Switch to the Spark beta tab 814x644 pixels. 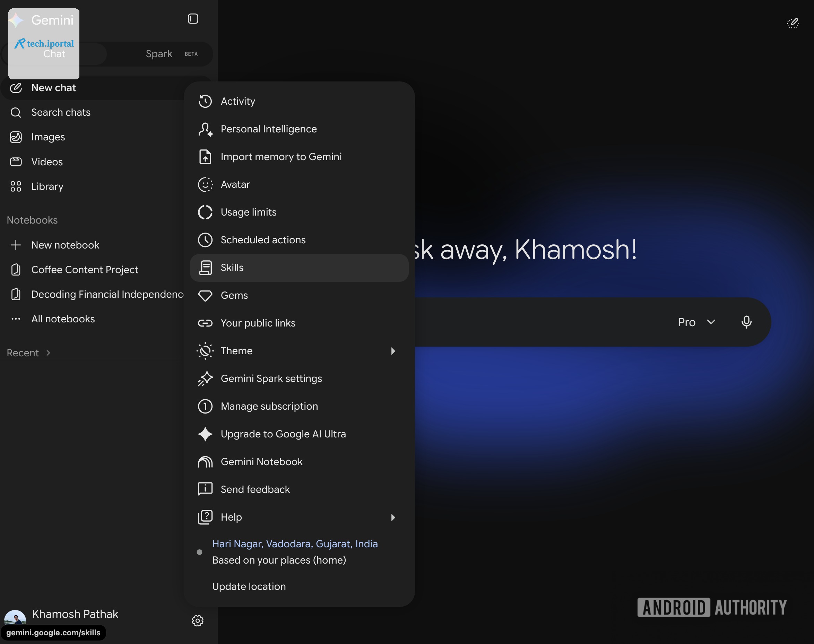coord(171,54)
